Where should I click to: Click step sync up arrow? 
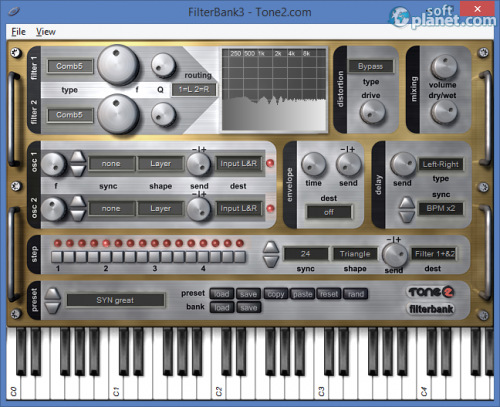point(271,248)
